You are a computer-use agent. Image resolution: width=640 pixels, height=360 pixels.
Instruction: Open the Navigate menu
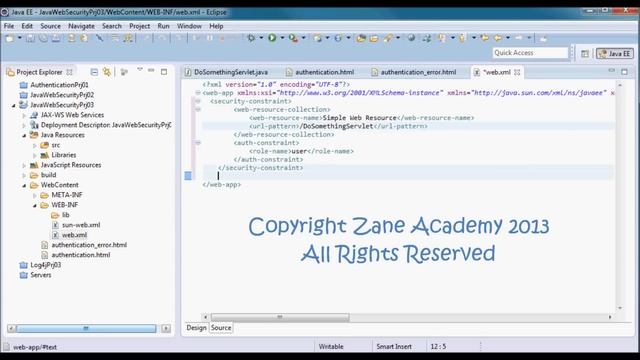(81, 26)
